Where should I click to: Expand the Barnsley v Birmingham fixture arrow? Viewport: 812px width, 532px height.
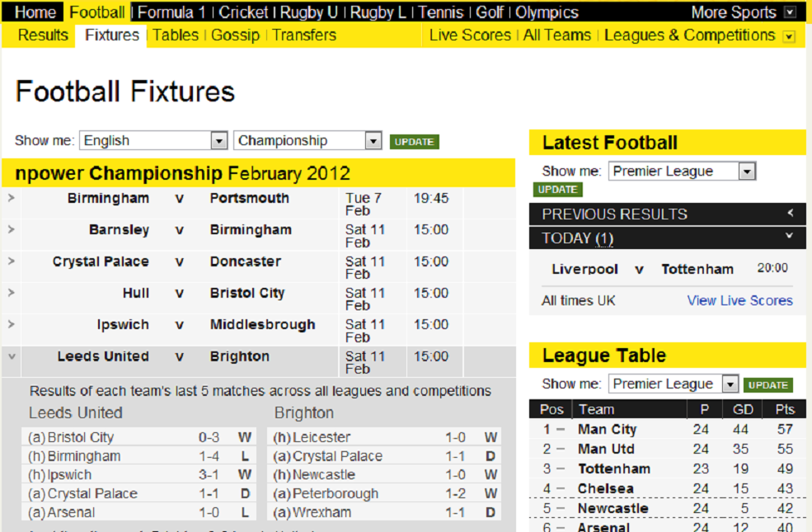[12, 229]
